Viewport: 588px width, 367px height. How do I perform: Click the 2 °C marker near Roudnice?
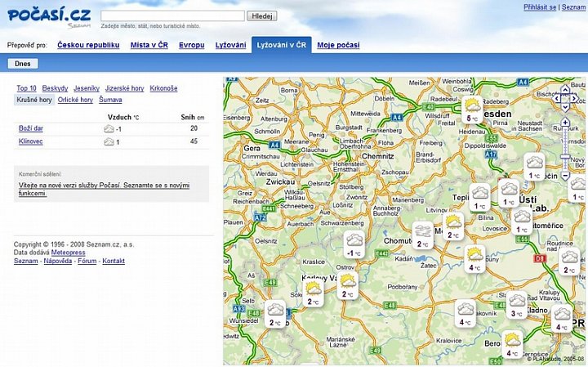570,262
